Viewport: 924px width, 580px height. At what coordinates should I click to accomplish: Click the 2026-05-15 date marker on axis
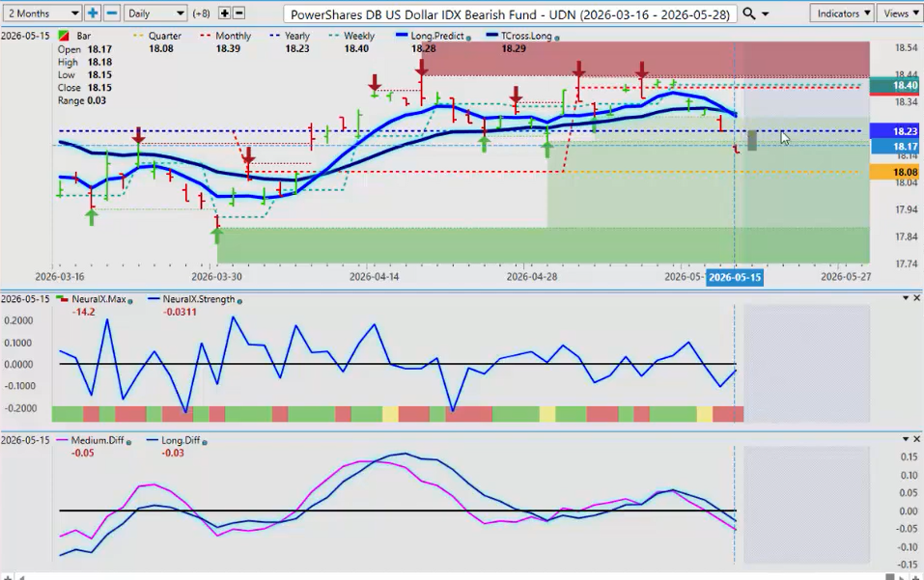point(734,277)
